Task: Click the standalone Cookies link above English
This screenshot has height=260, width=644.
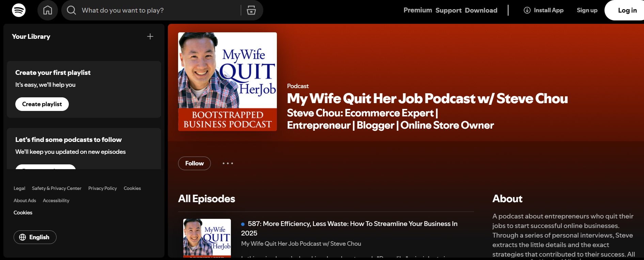Action: pos(23,213)
